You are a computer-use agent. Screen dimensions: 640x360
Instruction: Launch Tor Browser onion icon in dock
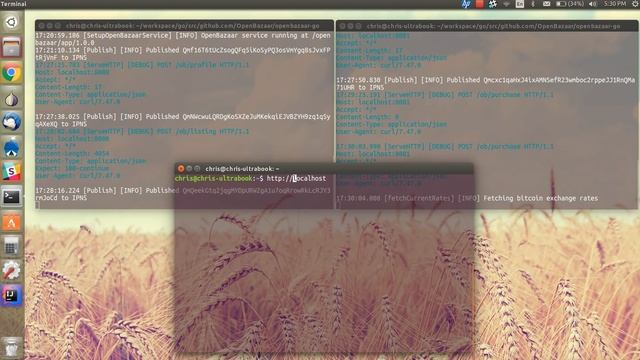click(x=11, y=99)
